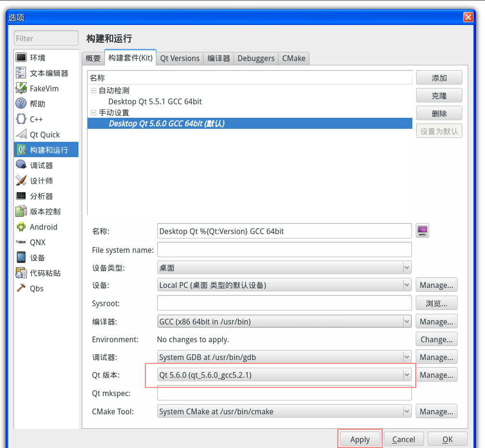Select the 构建和运行 category
This screenshot has width=485, height=448.
46,150
